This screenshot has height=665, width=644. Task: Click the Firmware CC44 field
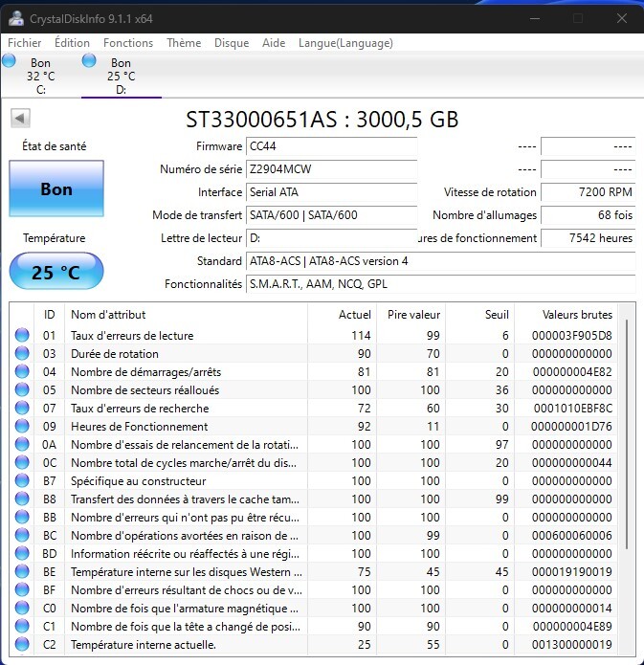click(x=331, y=146)
